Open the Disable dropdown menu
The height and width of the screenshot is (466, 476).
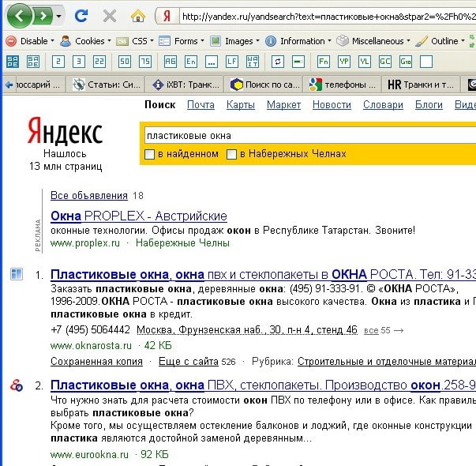[32, 40]
